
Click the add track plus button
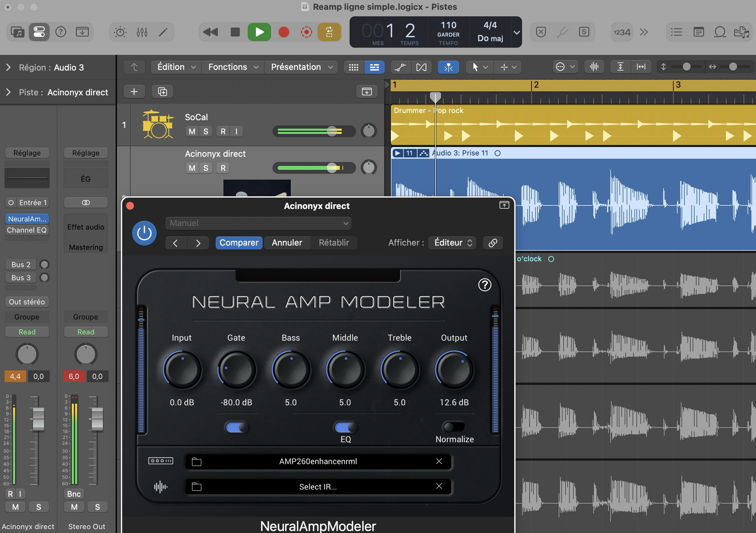(134, 91)
